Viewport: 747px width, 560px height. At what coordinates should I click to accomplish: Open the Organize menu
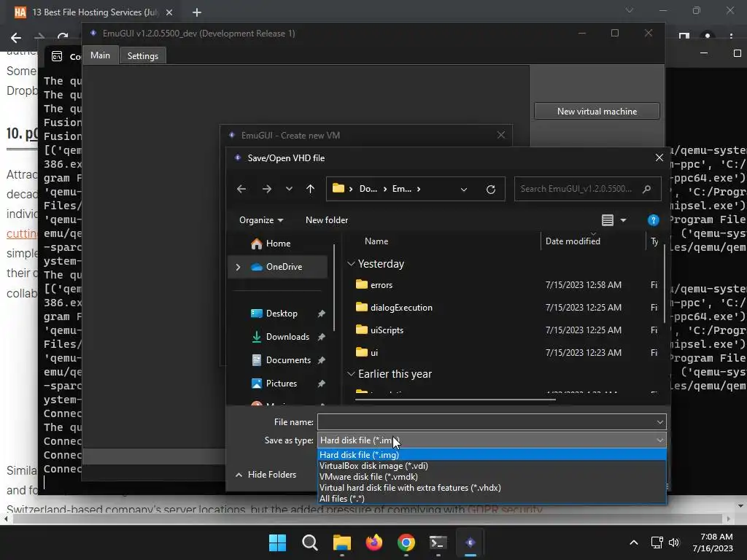point(261,220)
